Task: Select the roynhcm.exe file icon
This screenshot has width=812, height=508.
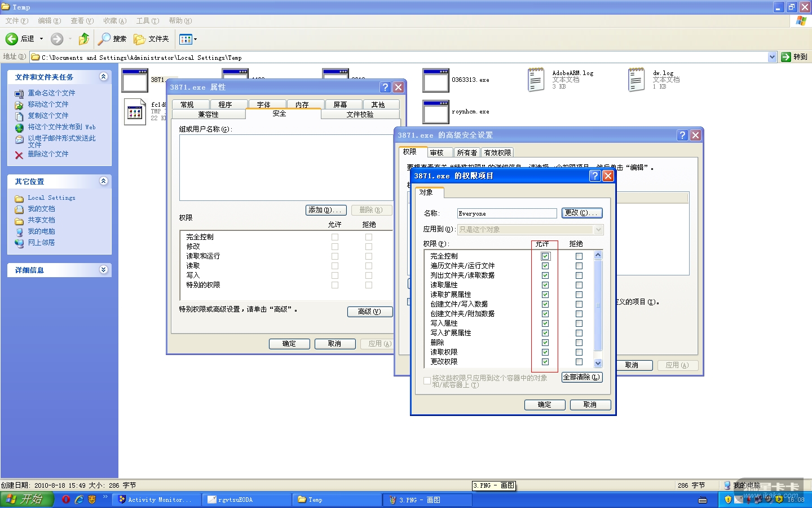Action: (x=436, y=112)
